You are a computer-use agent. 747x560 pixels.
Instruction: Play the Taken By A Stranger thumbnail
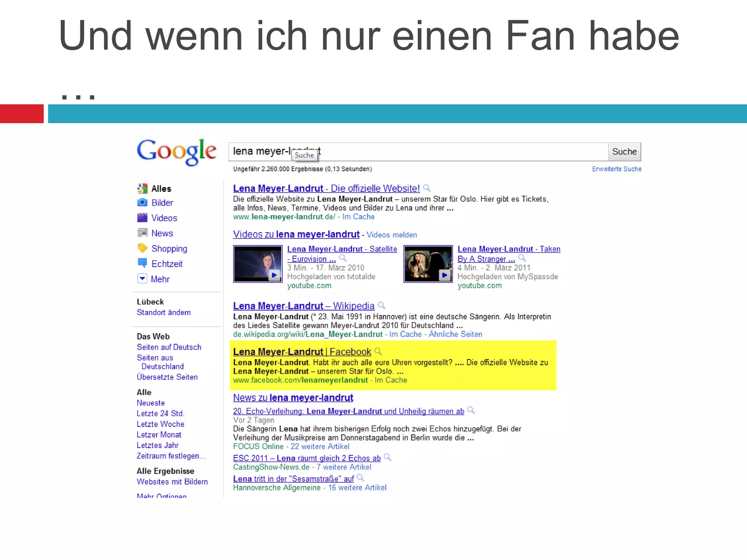[428, 264]
